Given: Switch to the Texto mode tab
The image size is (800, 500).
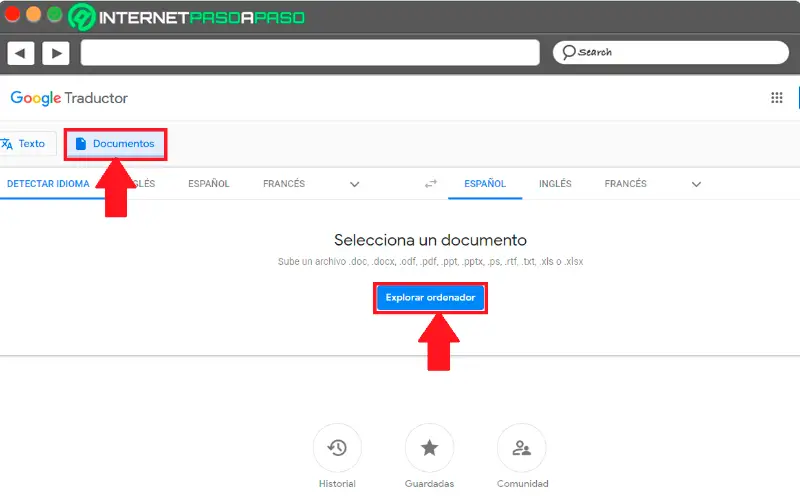Looking at the screenshot, I should (26, 144).
